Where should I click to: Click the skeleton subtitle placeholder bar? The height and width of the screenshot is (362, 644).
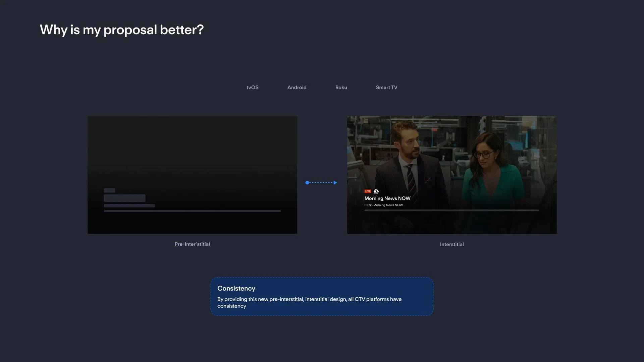[129, 205]
